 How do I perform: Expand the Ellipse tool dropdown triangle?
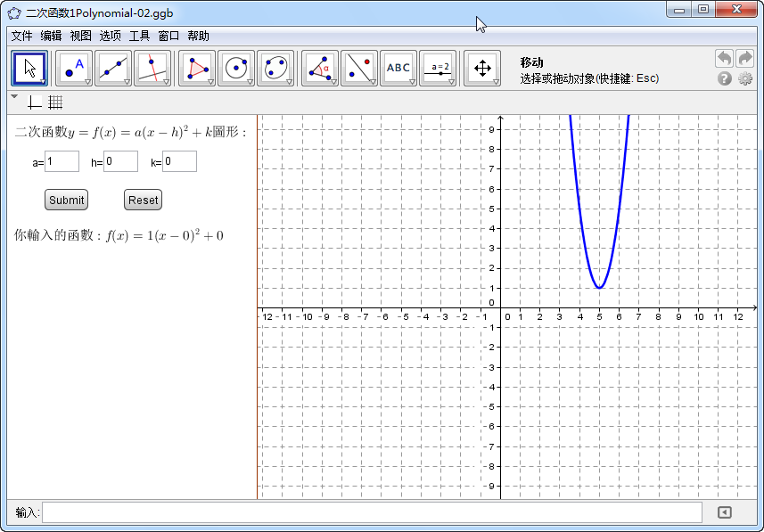[x=290, y=82]
